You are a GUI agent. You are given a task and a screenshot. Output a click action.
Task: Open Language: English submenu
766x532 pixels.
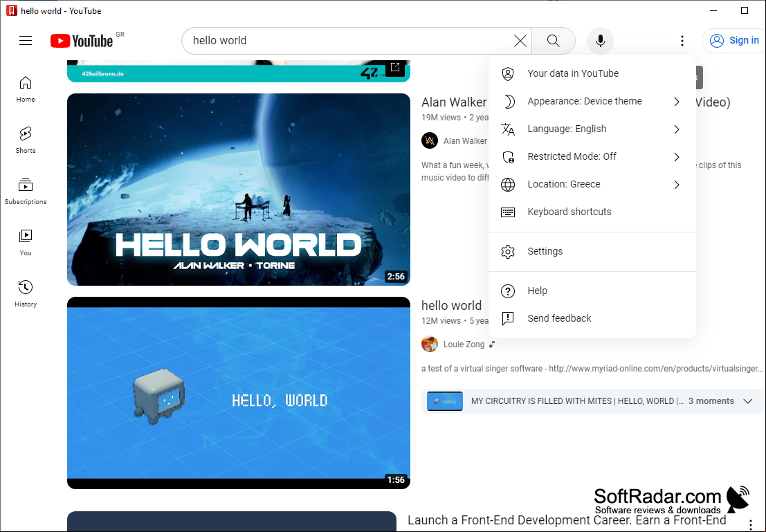(x=592, y=129)
